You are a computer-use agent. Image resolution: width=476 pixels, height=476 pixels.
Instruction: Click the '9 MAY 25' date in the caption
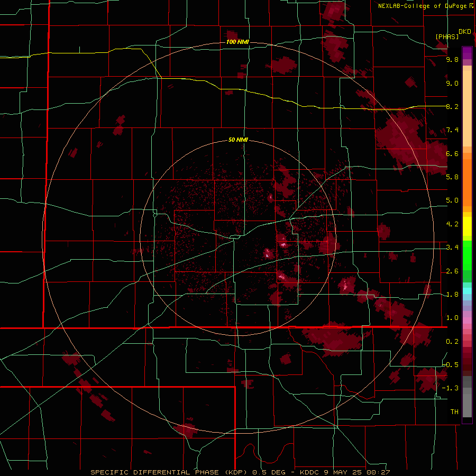tap(344, 472)
